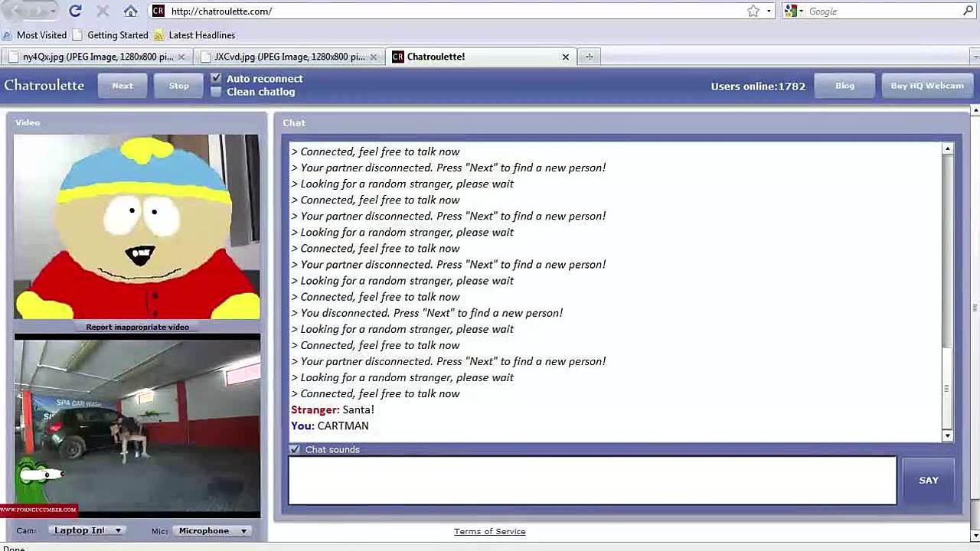The image size is (980, 551).
Task: Switch to the ny4Qx.jpg tab
Action: tap(96, 57)
